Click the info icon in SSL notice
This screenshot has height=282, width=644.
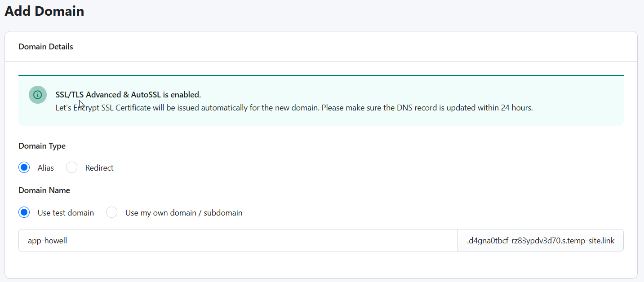(38, 95)
